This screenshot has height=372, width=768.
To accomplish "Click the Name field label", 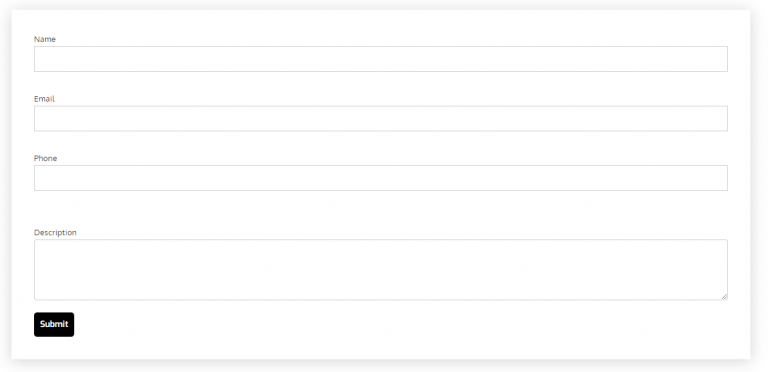I will (x=45, y=39).
